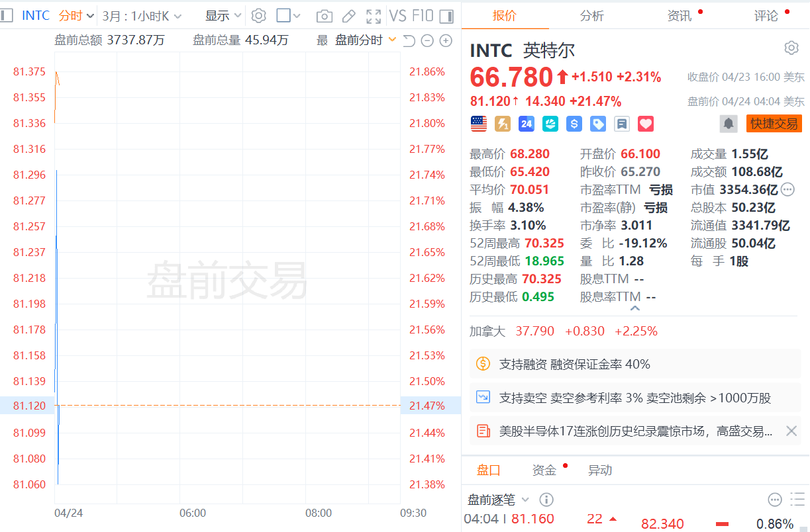Zoom out the chart with the minus icon
The width and height of the screenshot is (810, 532).
[427, 40]
